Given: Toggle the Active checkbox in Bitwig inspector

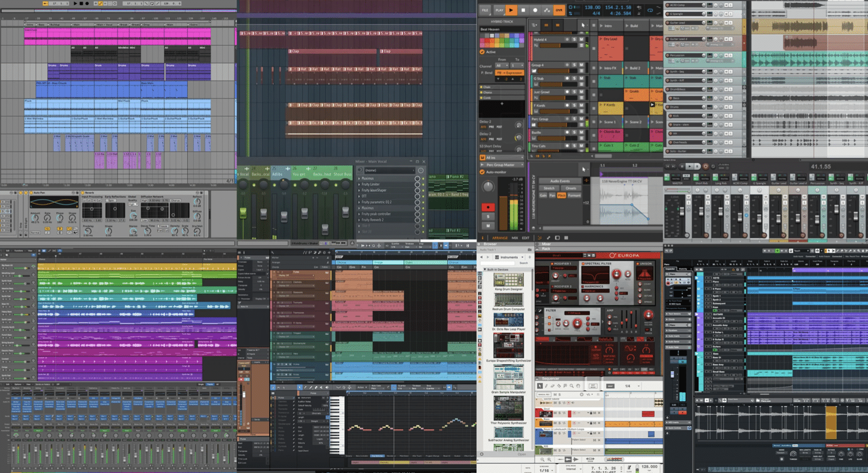Looking at the screenshot, I should click(482, 52).
